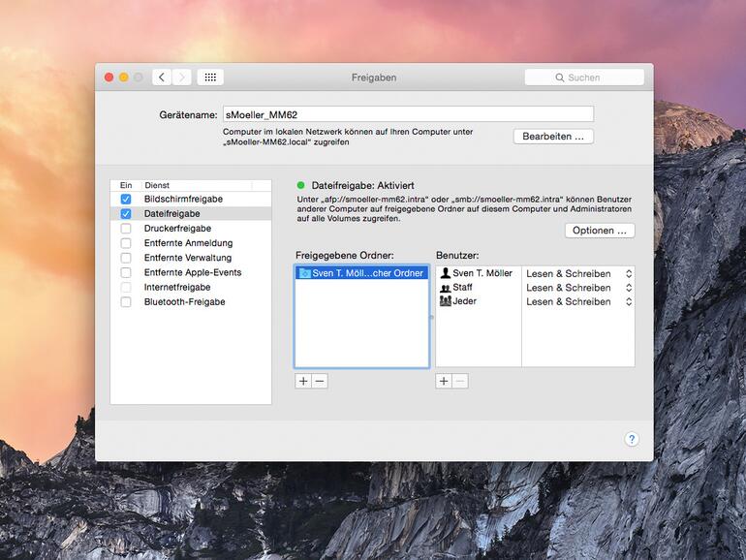The width and height of the screenshot is (746, 560).
Task: Select Jeder in Benutzer list
Action: tap(479, 301)
